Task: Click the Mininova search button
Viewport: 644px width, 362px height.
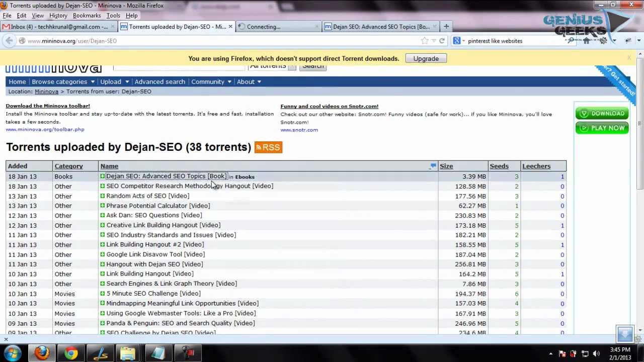Action: tap(313, 66)
